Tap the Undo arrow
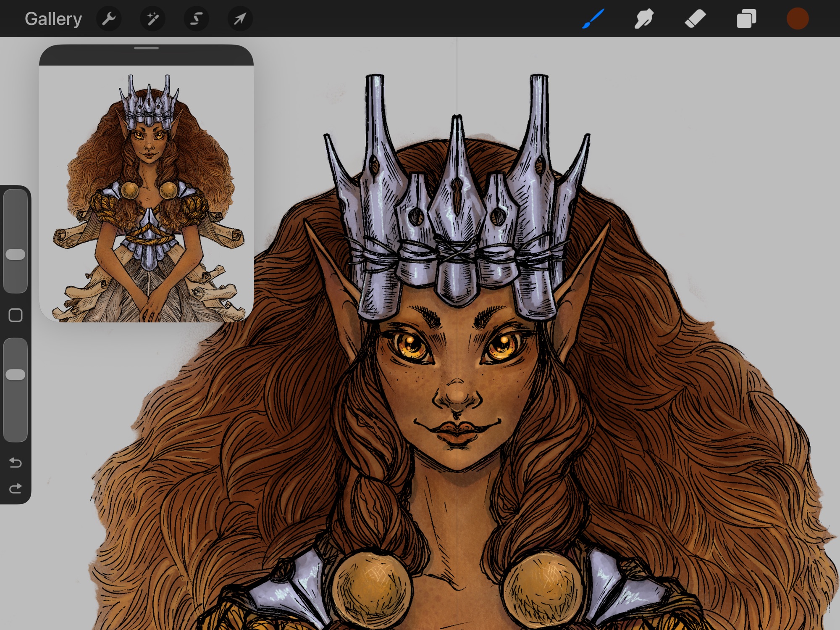The image size is (840, 630). (16, 463)
